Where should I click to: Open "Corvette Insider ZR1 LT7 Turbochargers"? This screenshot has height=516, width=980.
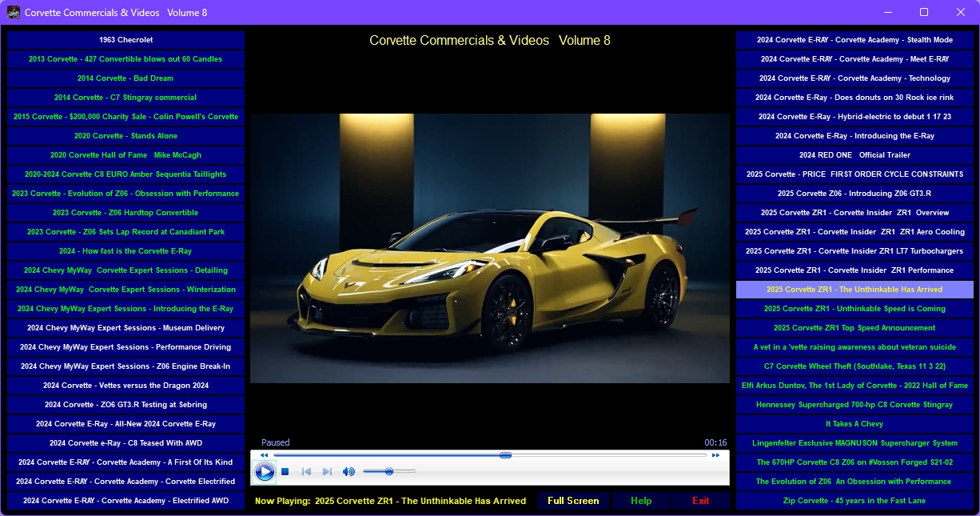(855, 251)
